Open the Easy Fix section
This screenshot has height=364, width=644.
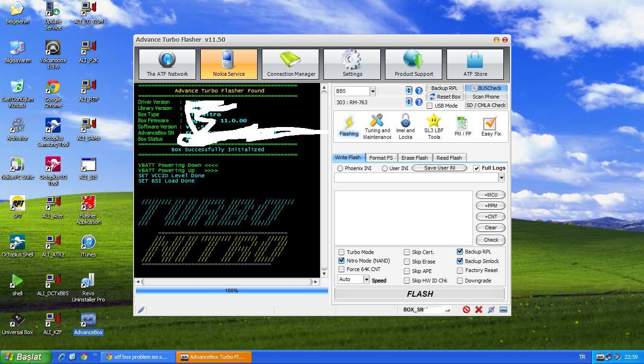pos(491,126)
